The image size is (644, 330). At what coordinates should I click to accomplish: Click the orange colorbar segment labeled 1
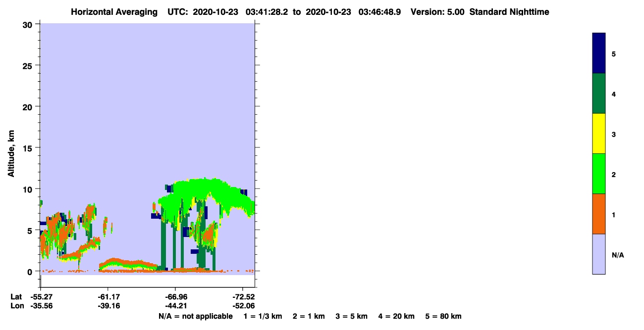(x=599, y=214)
